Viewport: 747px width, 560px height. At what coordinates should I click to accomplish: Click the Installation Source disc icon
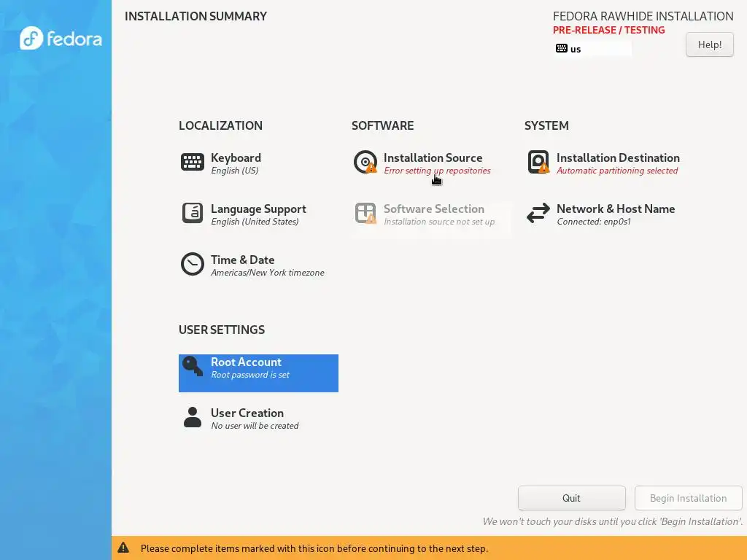(365, 162)
